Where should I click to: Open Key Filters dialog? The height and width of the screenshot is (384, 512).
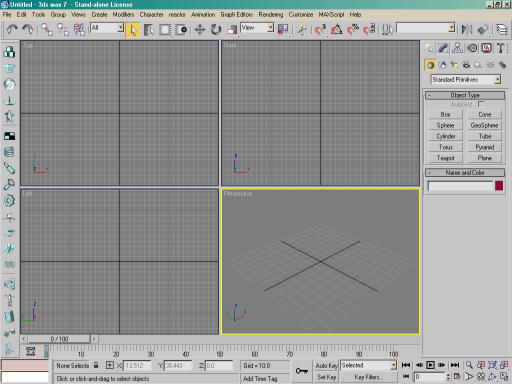368,377
